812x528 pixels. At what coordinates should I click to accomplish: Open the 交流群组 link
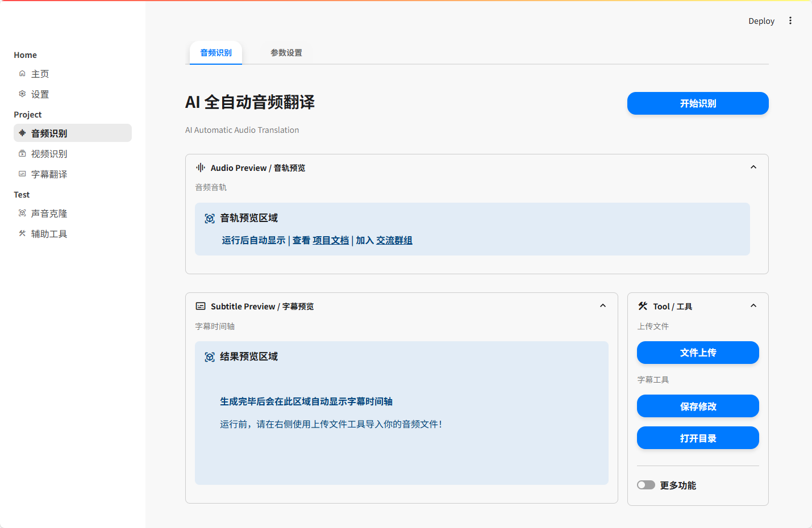tap(394, 241)
